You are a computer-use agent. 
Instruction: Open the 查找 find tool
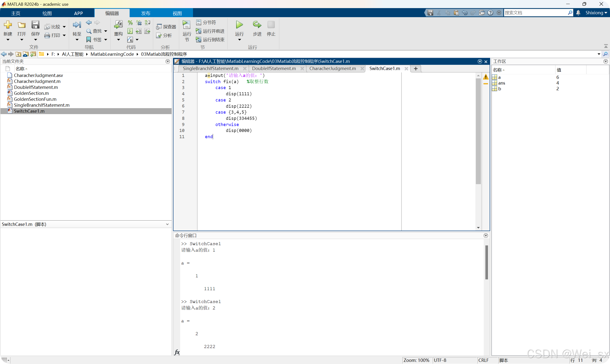click(96, 31)
